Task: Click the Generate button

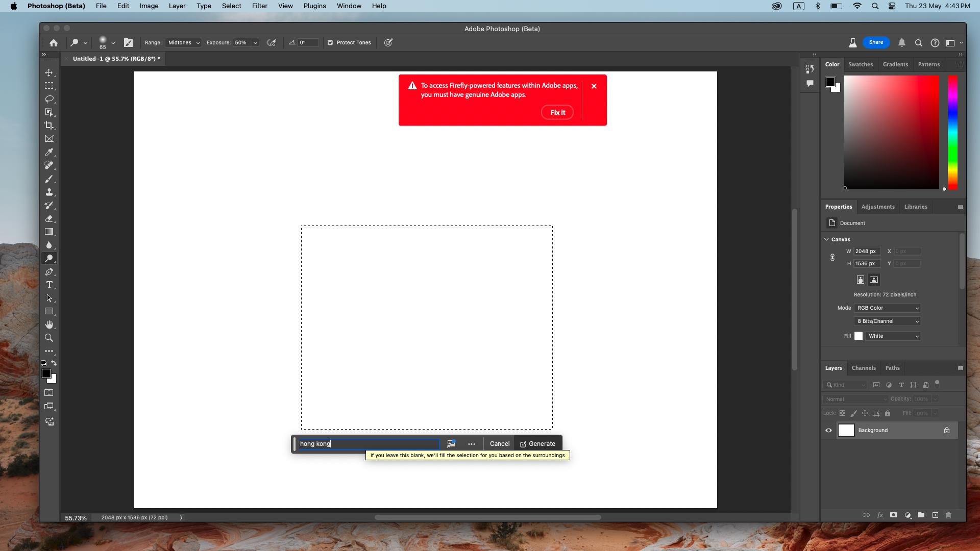Action: tap(537, 444)
